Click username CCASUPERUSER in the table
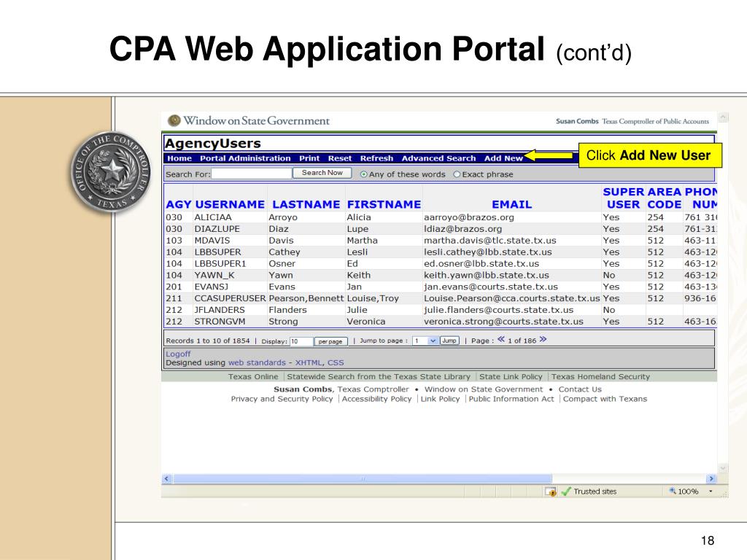Image resolution: width=747 pixels, height=560 pixels. point(230,298)
